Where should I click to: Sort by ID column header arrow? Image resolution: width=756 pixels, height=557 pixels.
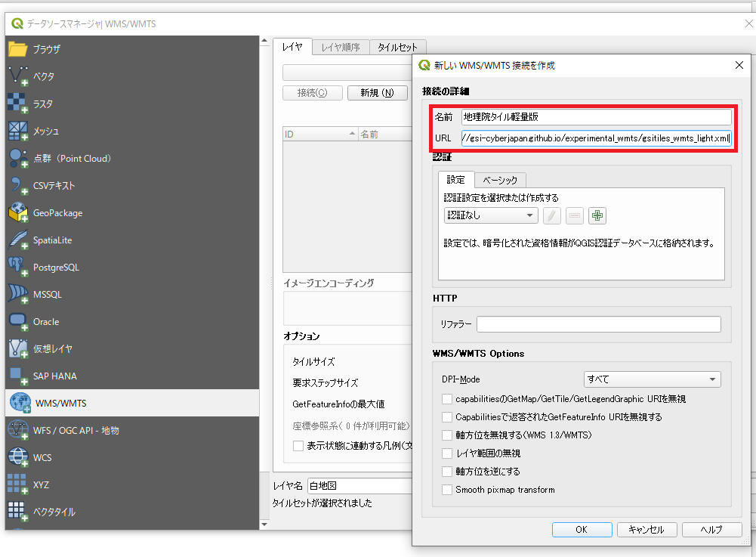352,134
